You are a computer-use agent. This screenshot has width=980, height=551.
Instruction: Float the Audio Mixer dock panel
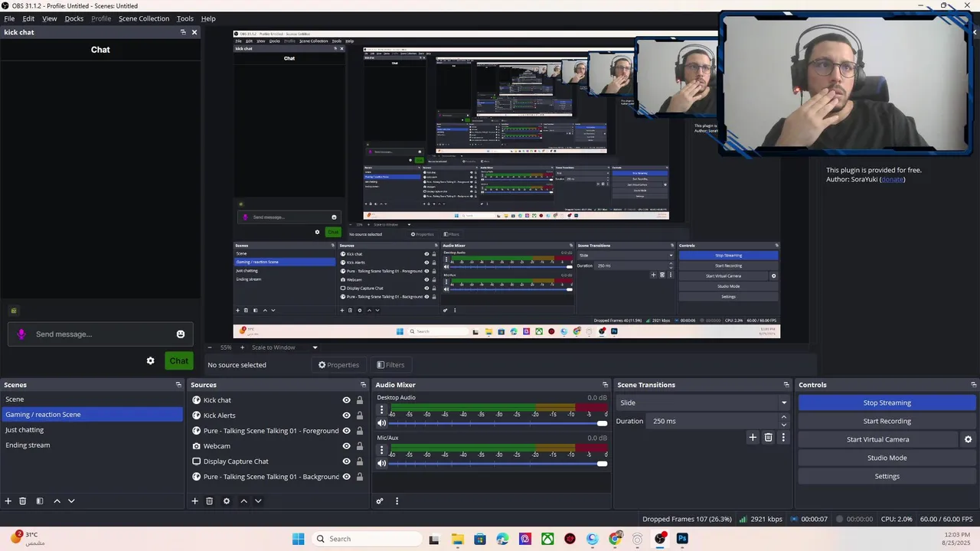click(605, 385)
